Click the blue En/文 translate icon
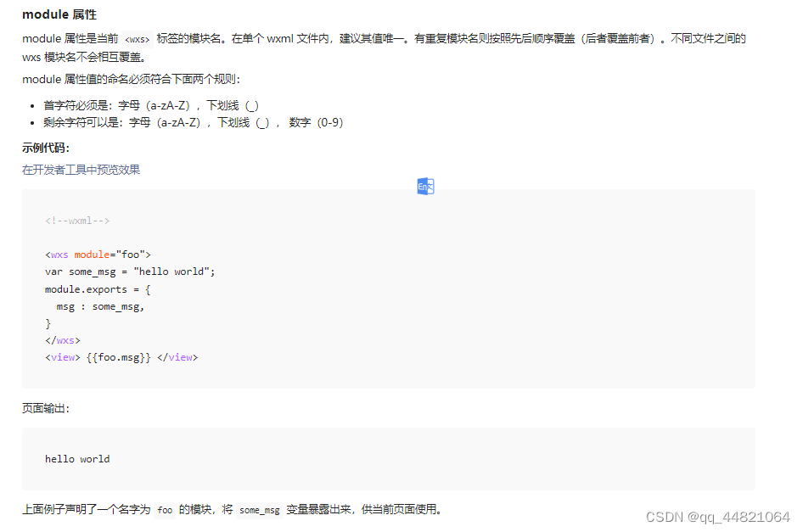This screenshot has height=532, width=803. pos(425,185)
